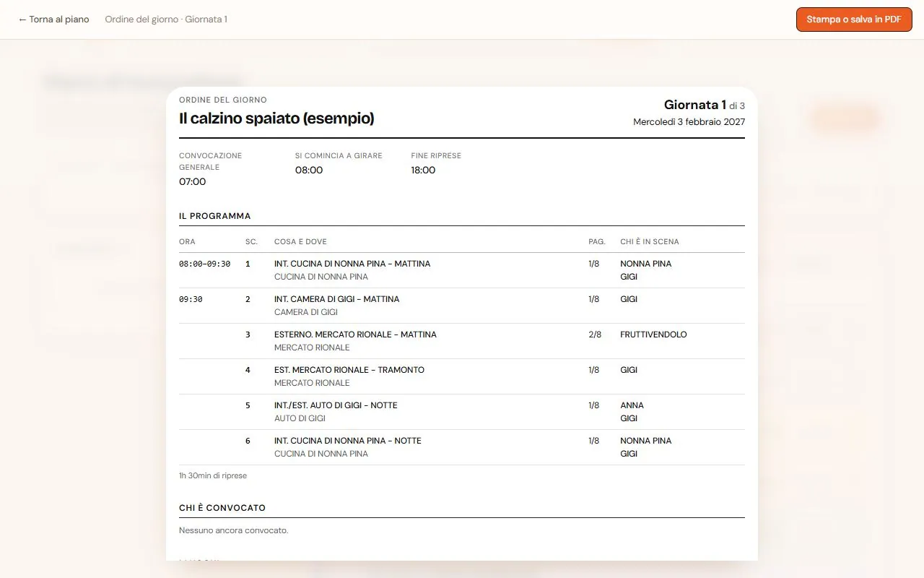Click the cast name 'ANNA' in scene 5
The image size is (924, 578).
click(632, 405)
